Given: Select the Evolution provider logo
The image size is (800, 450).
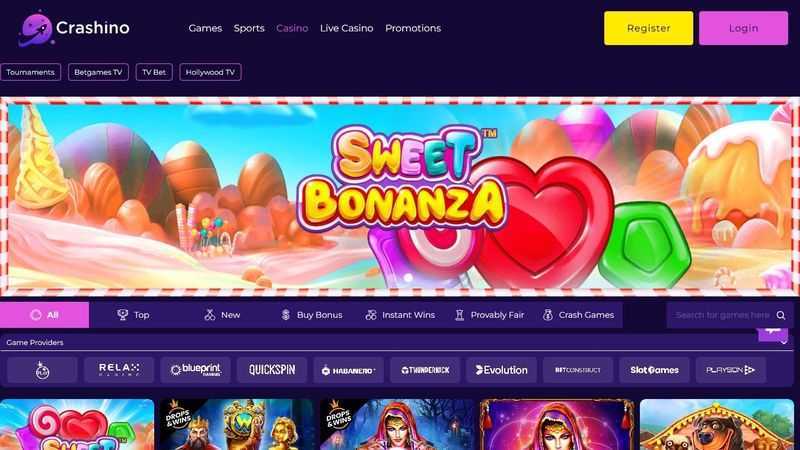Looking at the screenshot, I should tap(502, 370).
